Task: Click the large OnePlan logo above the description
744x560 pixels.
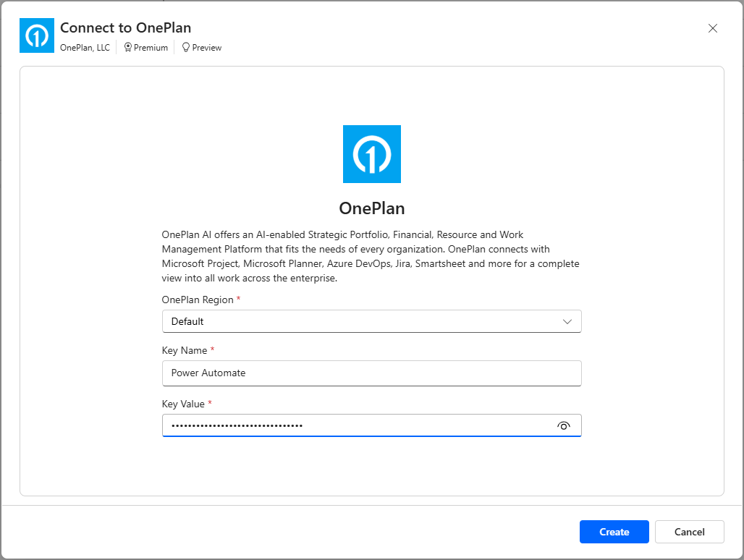Action: pyautogui.click(x=371, y=154)
